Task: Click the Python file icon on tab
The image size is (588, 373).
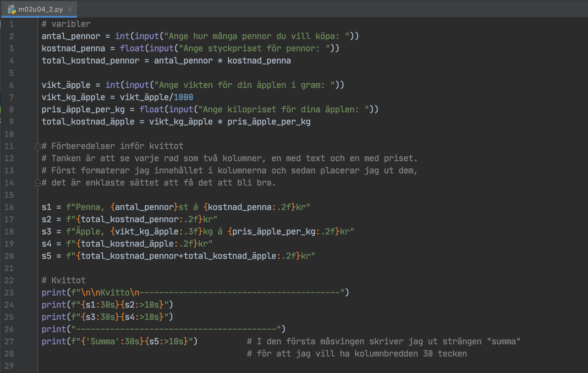Action: (12, 9)
